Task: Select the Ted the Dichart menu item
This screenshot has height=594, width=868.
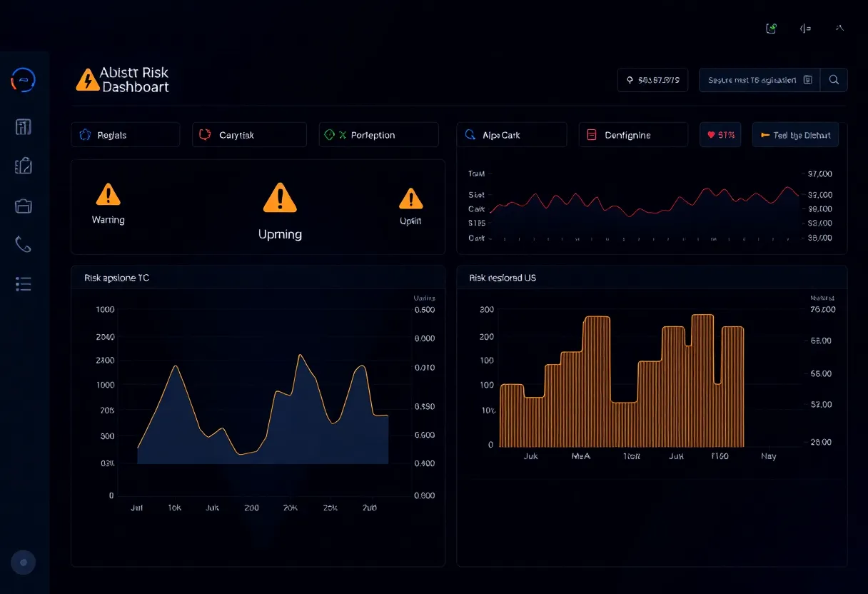Action: point(795,134)
